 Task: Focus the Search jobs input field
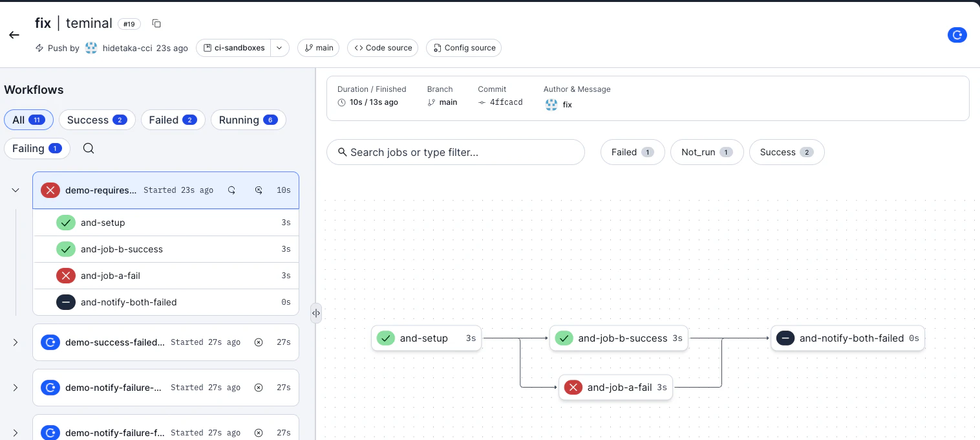[456, 152]
